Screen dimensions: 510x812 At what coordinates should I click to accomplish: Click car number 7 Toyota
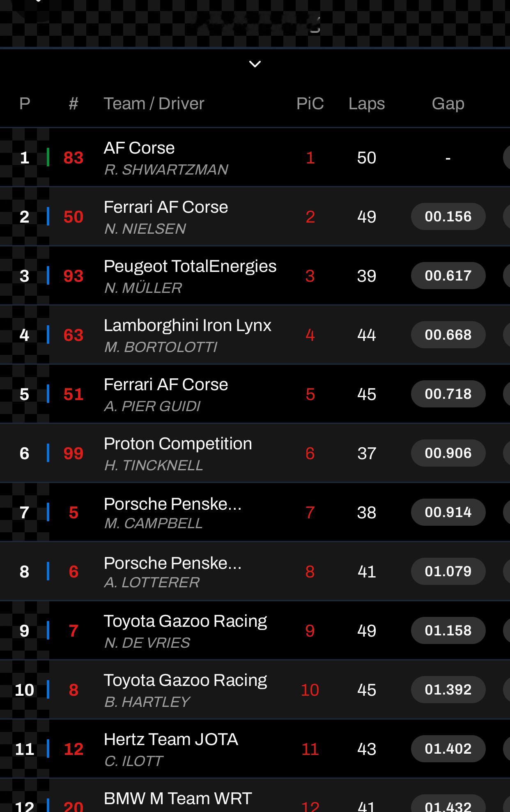[x=74, y=630]
